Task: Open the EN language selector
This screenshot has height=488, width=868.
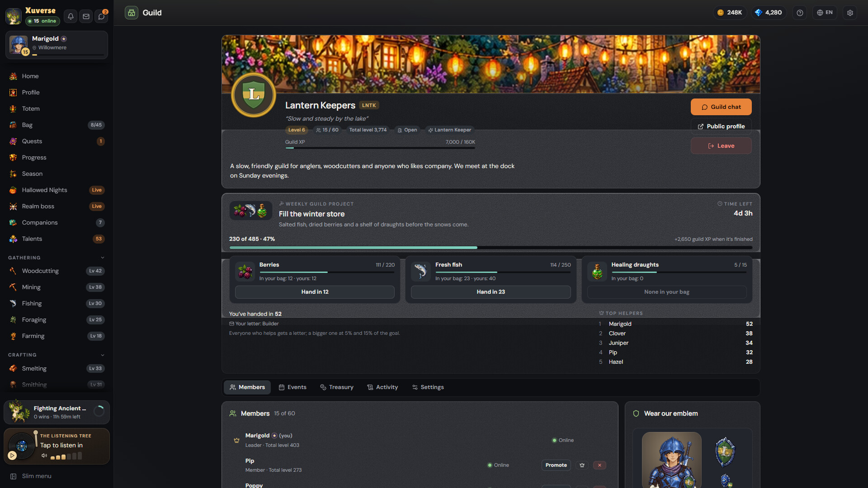Action: [825, 13]
